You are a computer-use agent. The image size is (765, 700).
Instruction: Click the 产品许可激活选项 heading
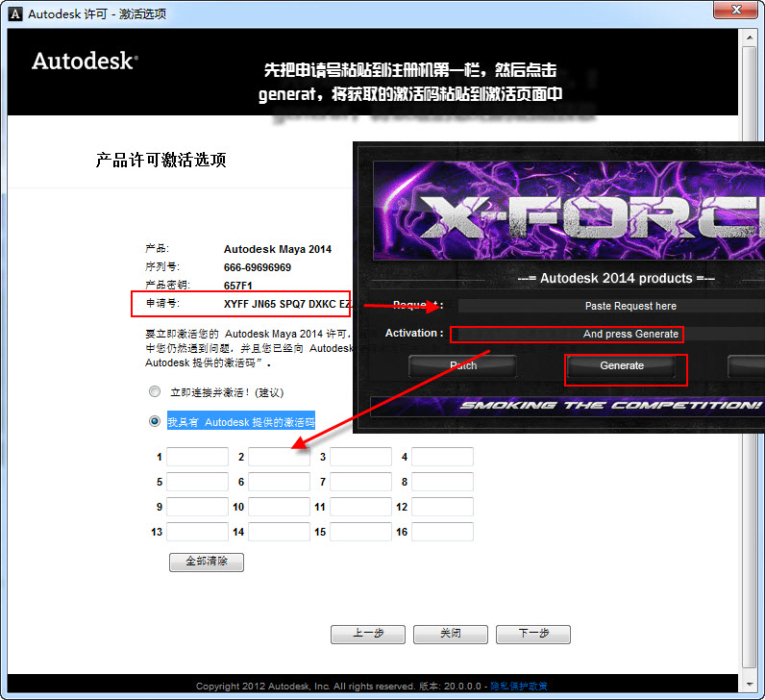(x=160, y=160)
